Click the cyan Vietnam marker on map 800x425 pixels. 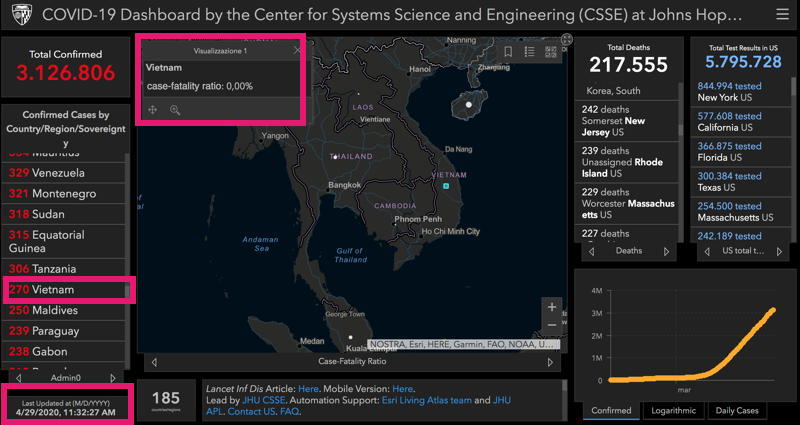(446, 186)
